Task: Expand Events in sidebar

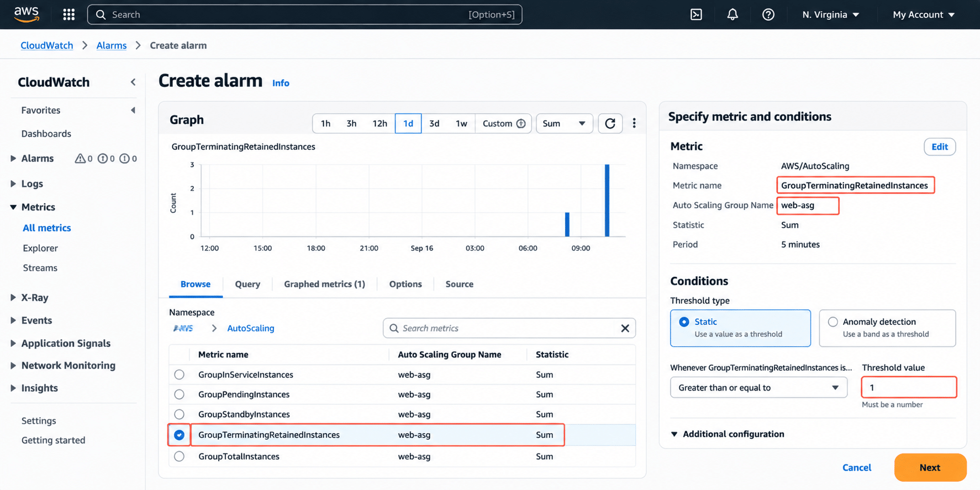Action: pyautogui.click(x=13, y=320)
